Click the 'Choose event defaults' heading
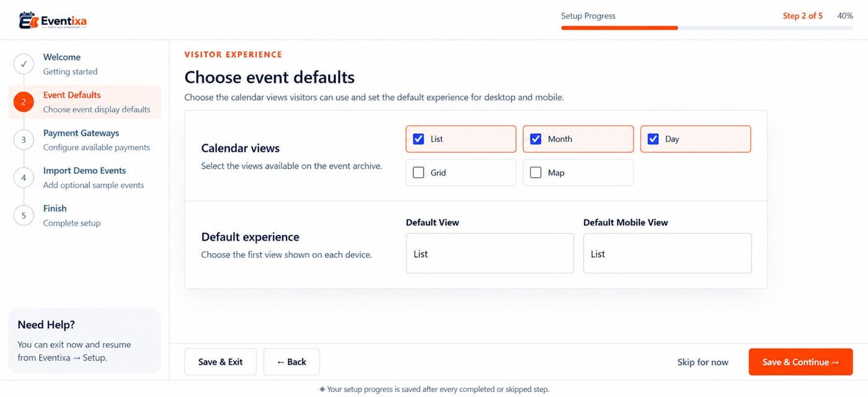868x397 pixels. (270, 77)
